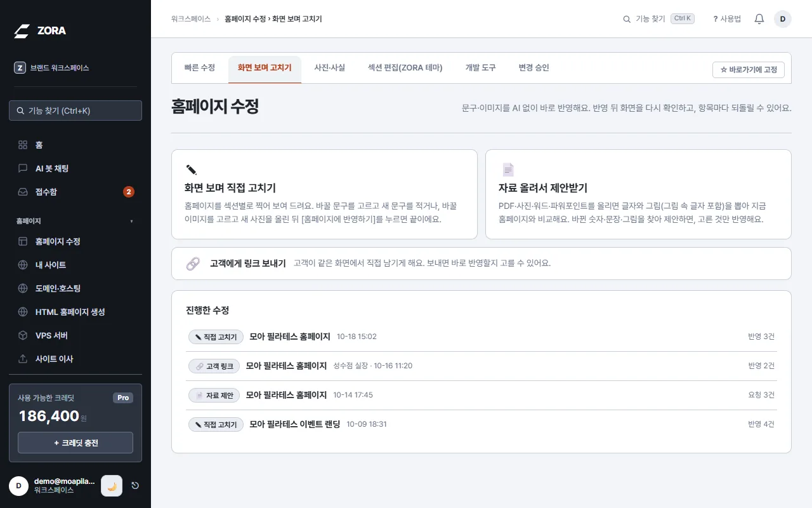Click the document icon on 자료 올려서 제안받기 card
Screen dimensions: 812x508
click(507, 170)
